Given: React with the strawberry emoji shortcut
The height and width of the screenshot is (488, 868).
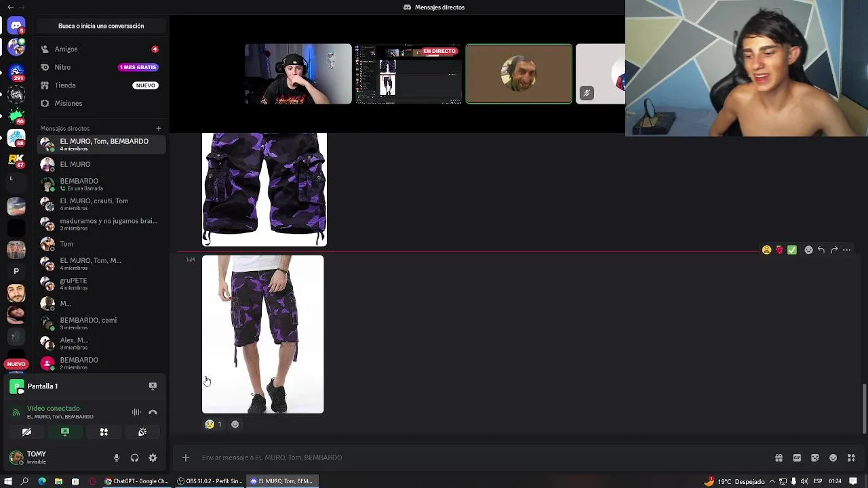Looking at the screenshot, I should pos(779,250).
